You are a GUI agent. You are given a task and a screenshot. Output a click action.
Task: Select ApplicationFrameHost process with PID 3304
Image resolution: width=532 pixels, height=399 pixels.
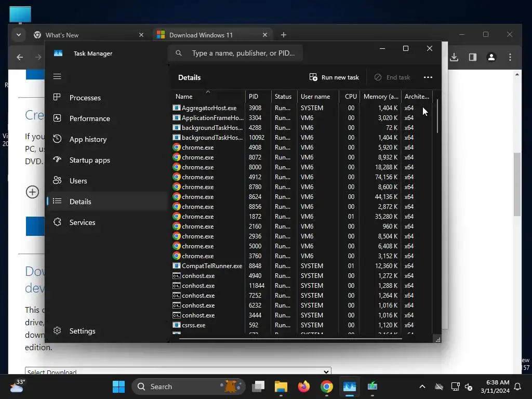pos(302,118)
